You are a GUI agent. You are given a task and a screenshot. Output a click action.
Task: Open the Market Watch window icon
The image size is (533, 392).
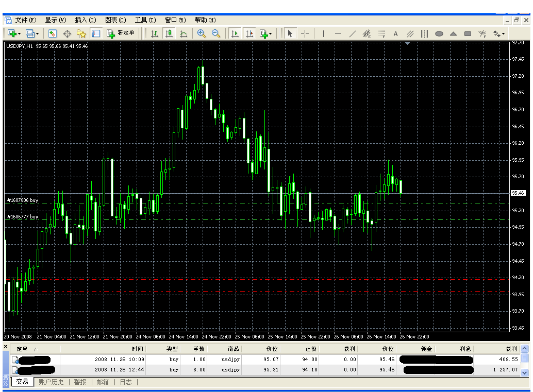(52, 33)
